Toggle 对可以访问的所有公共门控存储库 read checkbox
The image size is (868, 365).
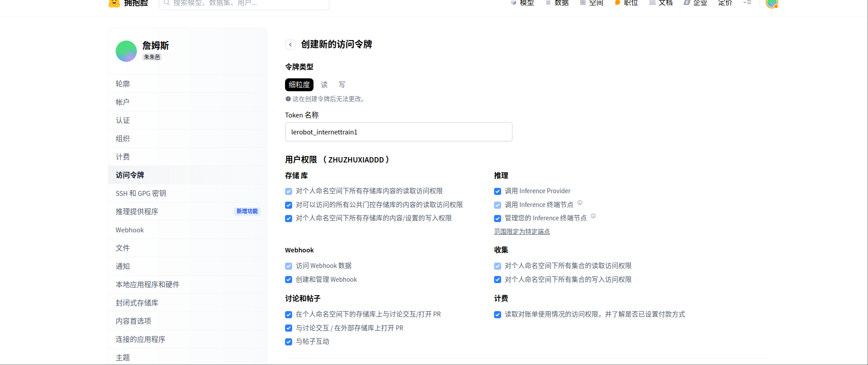pos(289,205)
